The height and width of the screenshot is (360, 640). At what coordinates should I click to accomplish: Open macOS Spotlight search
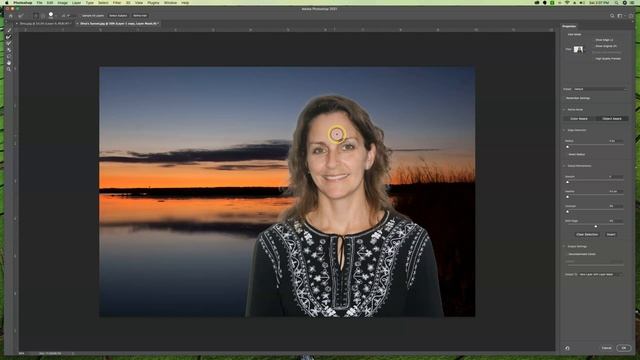[617, 2]
